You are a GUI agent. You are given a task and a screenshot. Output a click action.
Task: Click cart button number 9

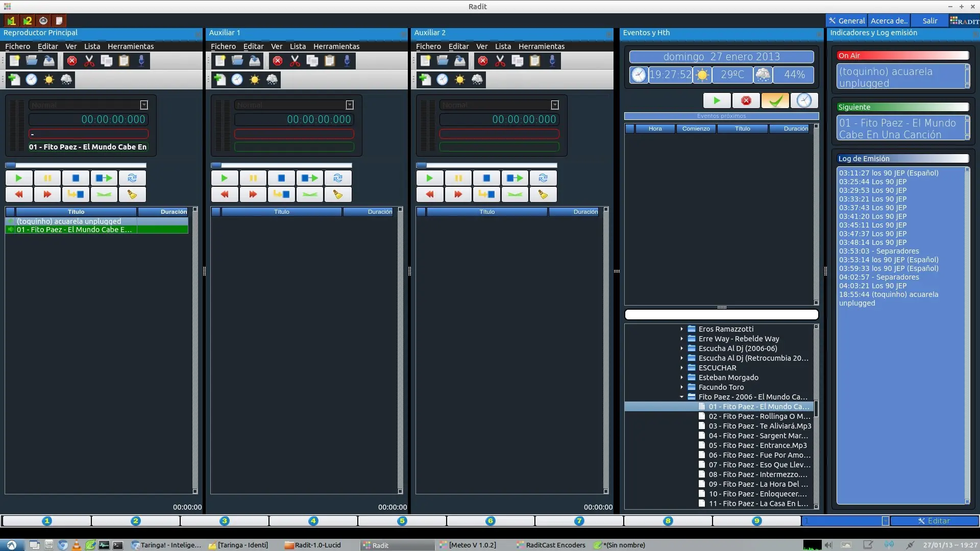(x=757, y=521)
